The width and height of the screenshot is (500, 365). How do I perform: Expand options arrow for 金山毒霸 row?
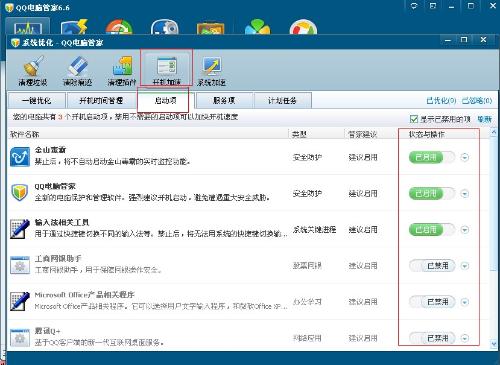click(x=465, y=157)
